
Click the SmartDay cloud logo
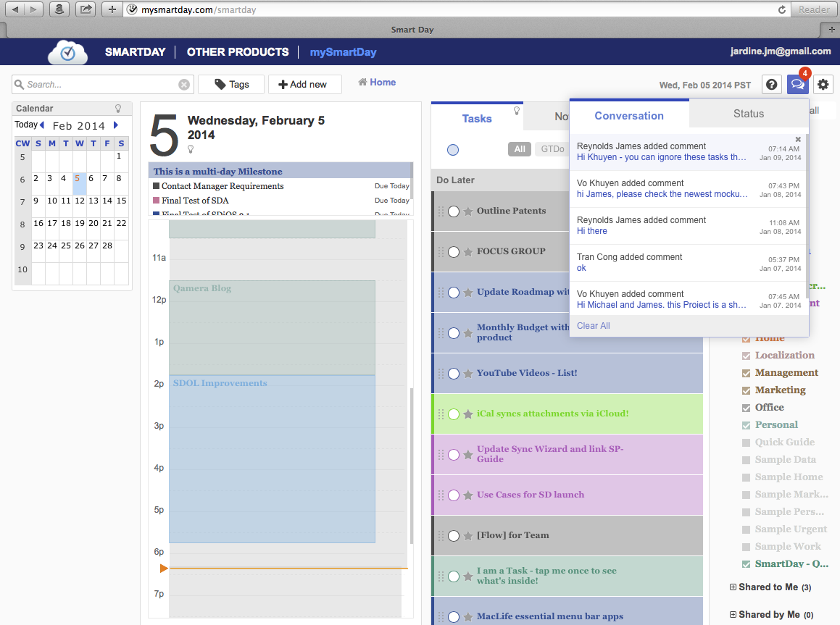coord(67,52)
